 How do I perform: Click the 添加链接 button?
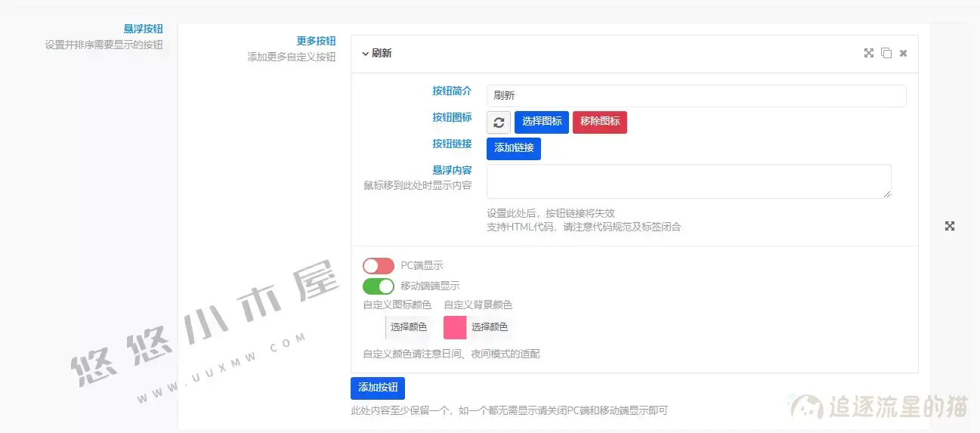click(x=514, y=149)
